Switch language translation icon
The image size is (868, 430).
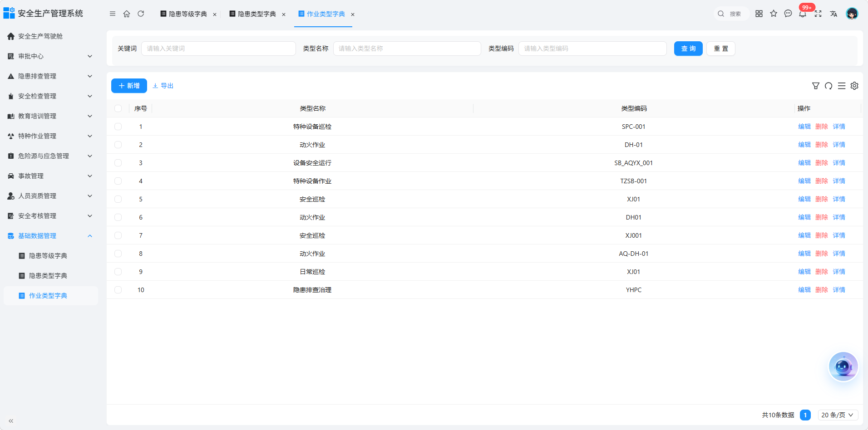click(x=833, y=14)
